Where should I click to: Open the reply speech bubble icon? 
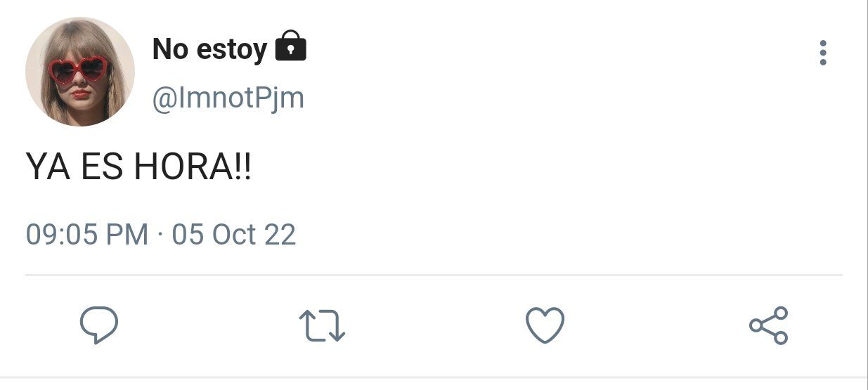coord(99,325)
